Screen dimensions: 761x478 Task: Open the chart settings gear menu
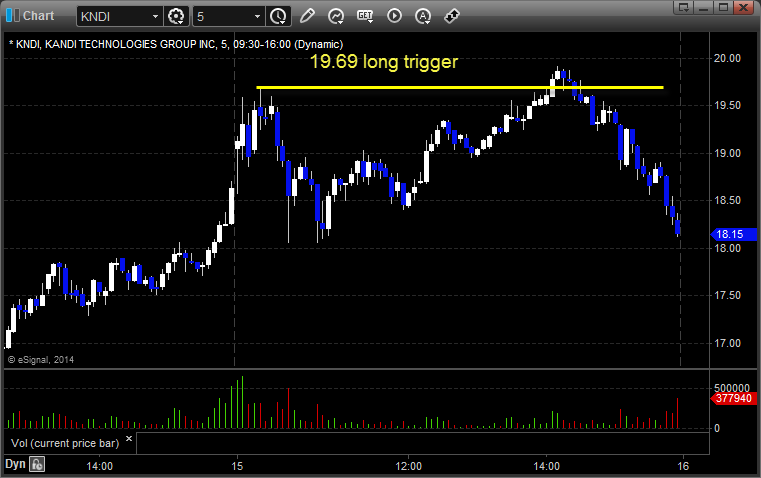tap(176, 16)
